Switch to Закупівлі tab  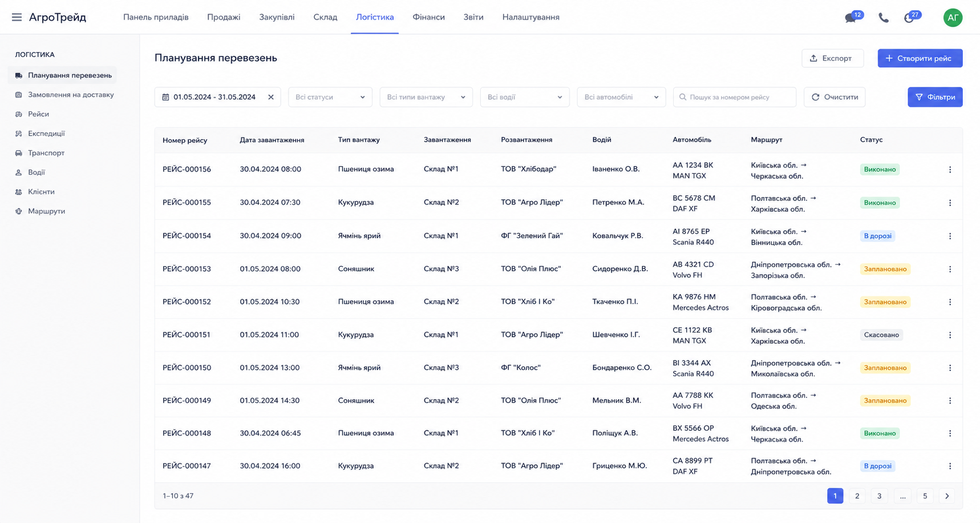point(277,17)
